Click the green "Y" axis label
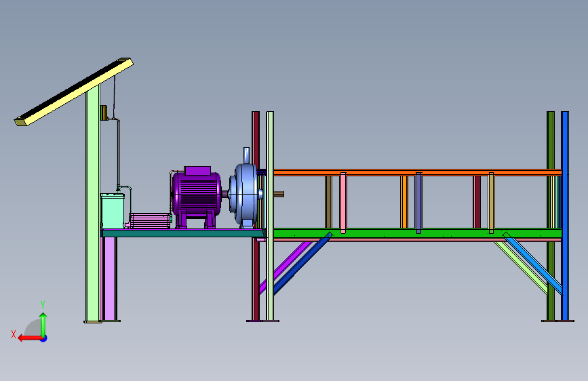This screenshot has height=381, width=588. pyautogui.click(x=43, y=304)
